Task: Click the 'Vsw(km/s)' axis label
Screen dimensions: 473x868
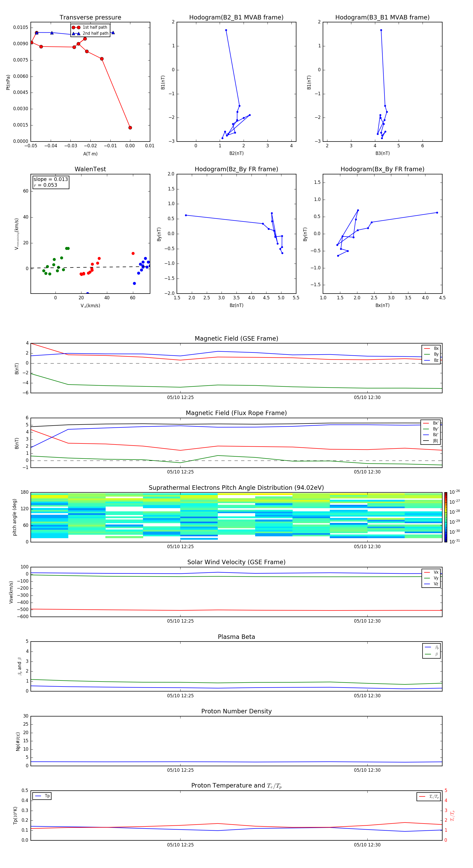Action: 11,592
